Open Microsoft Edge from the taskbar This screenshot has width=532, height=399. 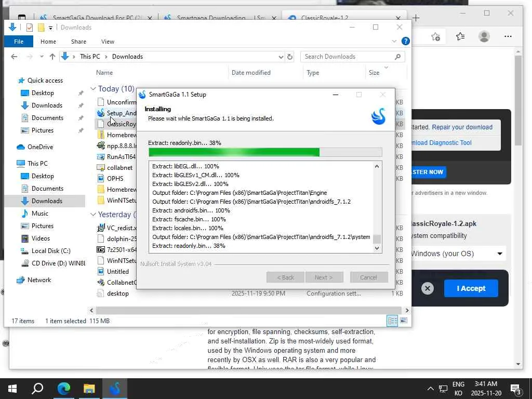[x=63, y=389]
